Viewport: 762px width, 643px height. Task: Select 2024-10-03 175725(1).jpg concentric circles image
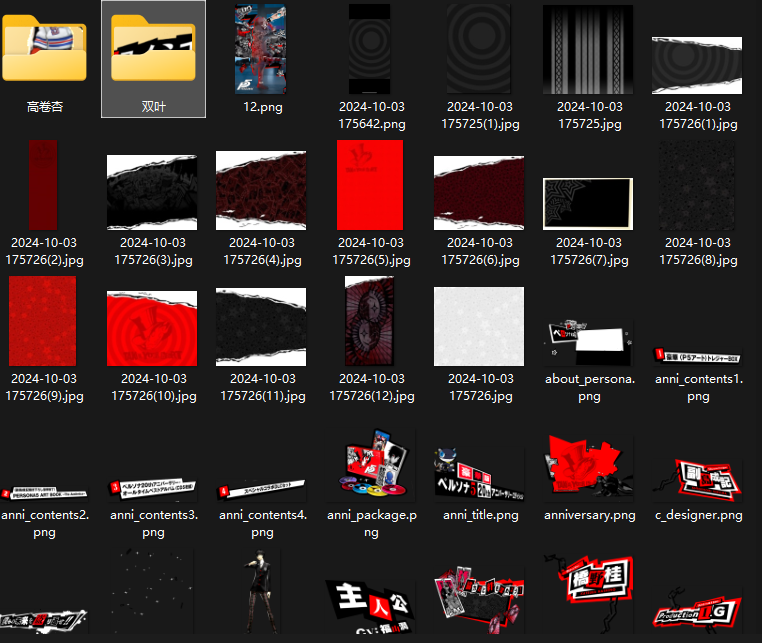point(479,50)
